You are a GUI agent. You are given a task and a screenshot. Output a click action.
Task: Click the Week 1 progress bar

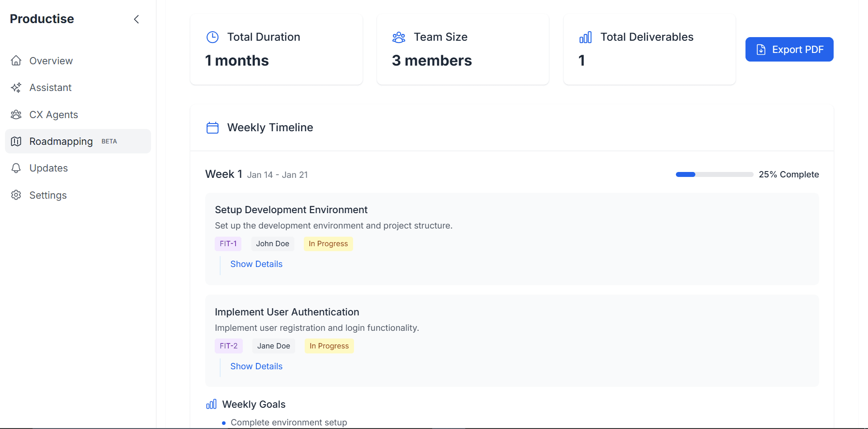pos(714,175)
